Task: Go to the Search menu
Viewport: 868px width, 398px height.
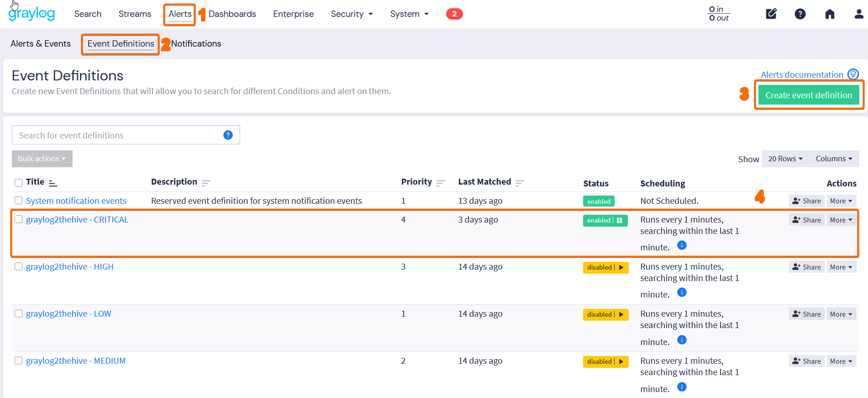Action: pyautogui.click(x=88, y=14)
